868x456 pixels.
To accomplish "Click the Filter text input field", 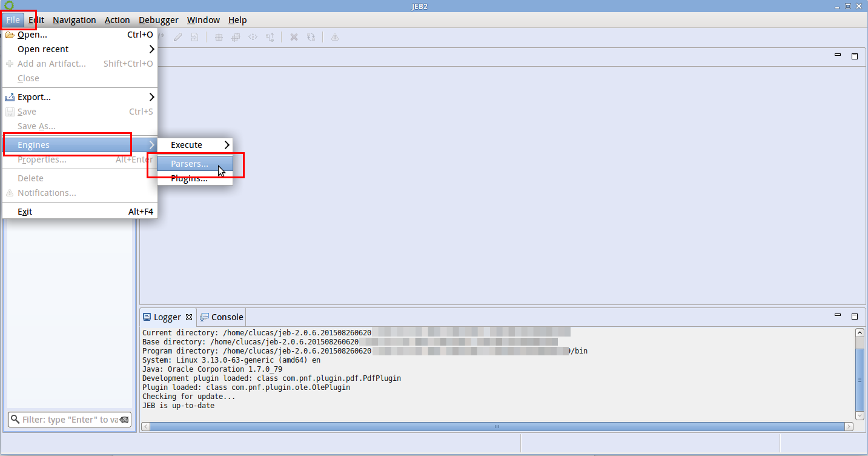I will pyautogui.click(x=70, y=420).
